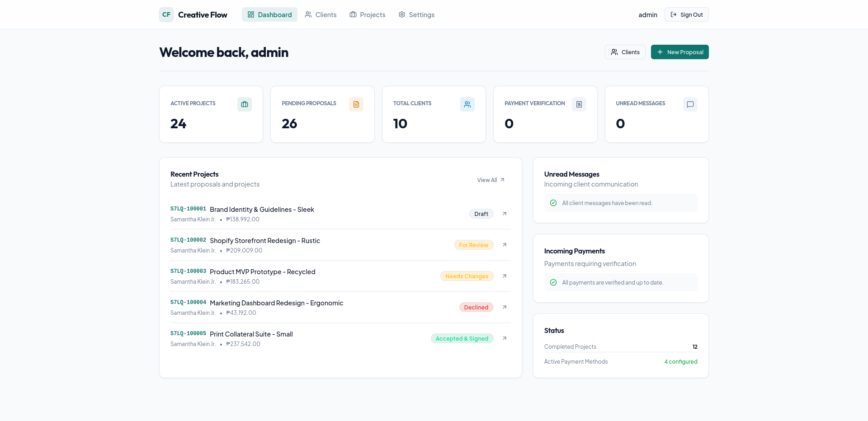The height and width of the screenshot is (421, 868).
Task: Click the Unread Messages chat icon
Action: click(690, 104)
